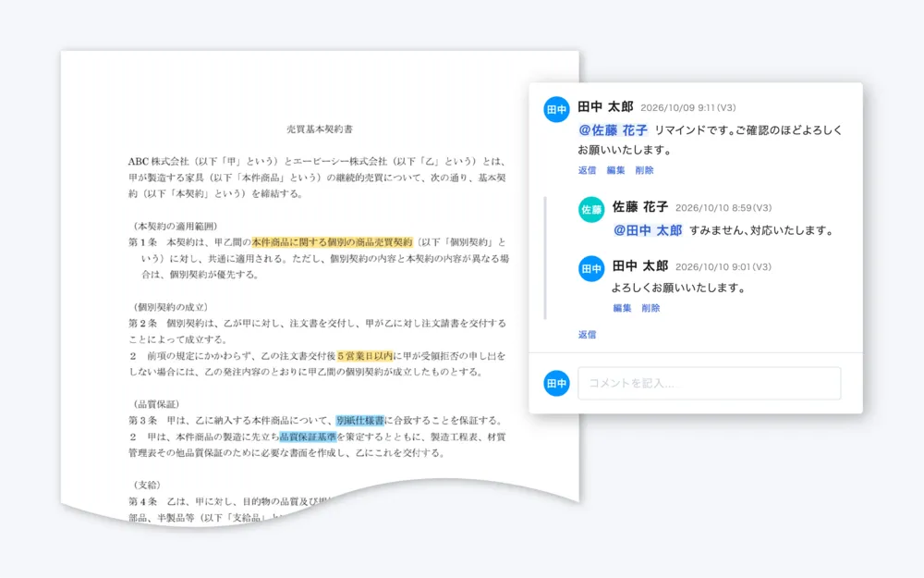Click yellow highlight 本件商品に関する個別の商品売買契約
924x578 pixels.
pos(333,241)
